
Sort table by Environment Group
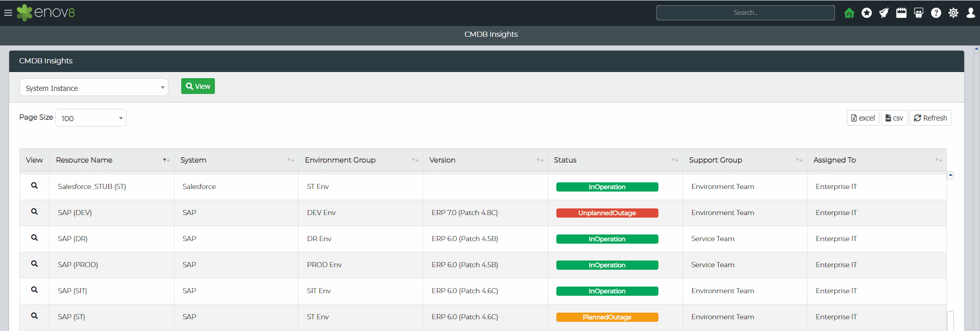pyautogui.click(x=361, y=160)
